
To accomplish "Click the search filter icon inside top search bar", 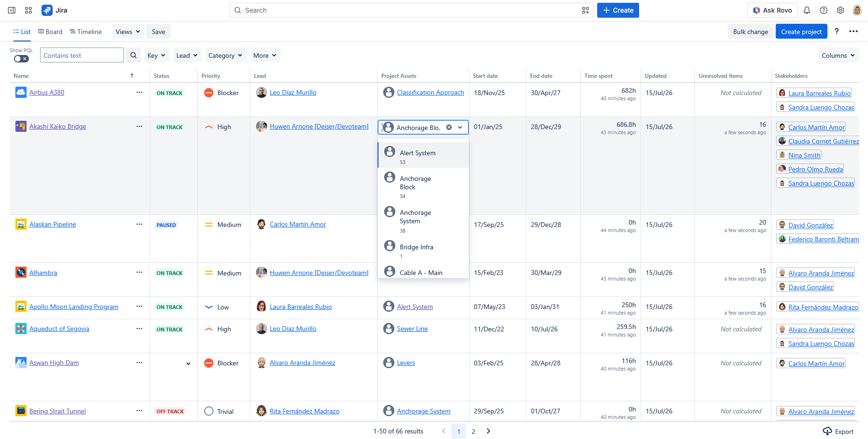I will pos(586,10).
